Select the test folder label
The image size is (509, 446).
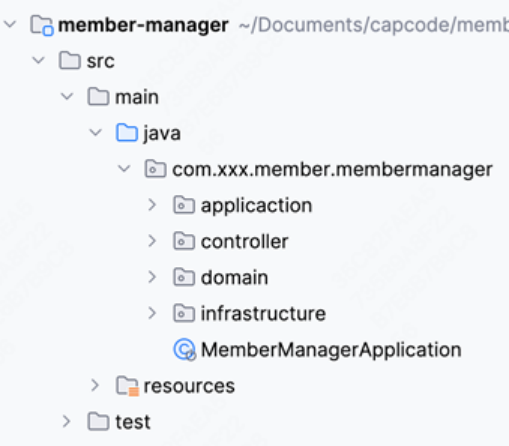point(133,422)
